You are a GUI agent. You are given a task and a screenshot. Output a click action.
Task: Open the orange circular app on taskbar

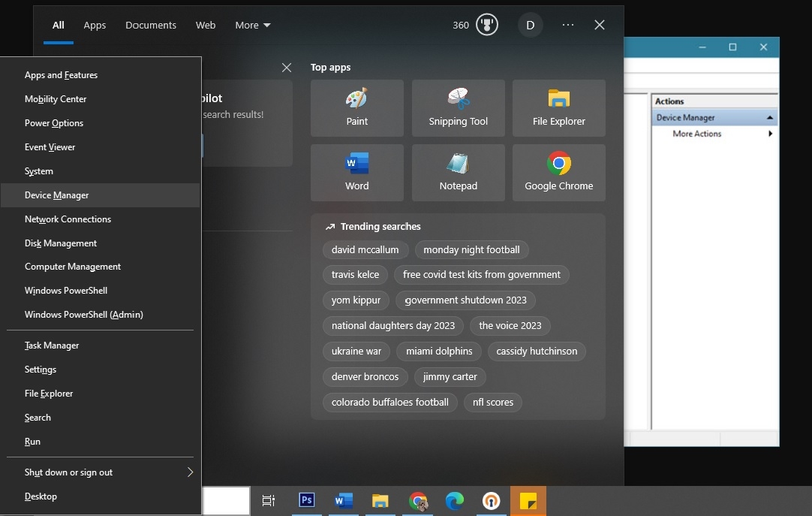pyautogui.click(x=491, y=500)
